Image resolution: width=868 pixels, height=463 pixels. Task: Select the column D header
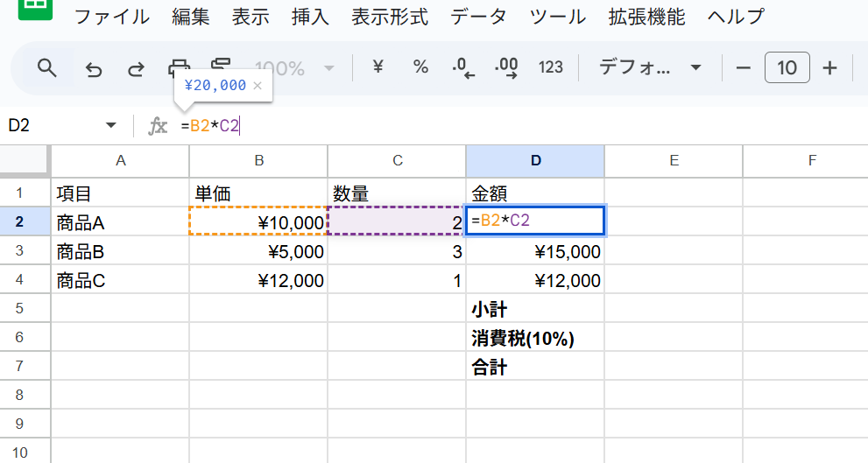click(535, 160)
